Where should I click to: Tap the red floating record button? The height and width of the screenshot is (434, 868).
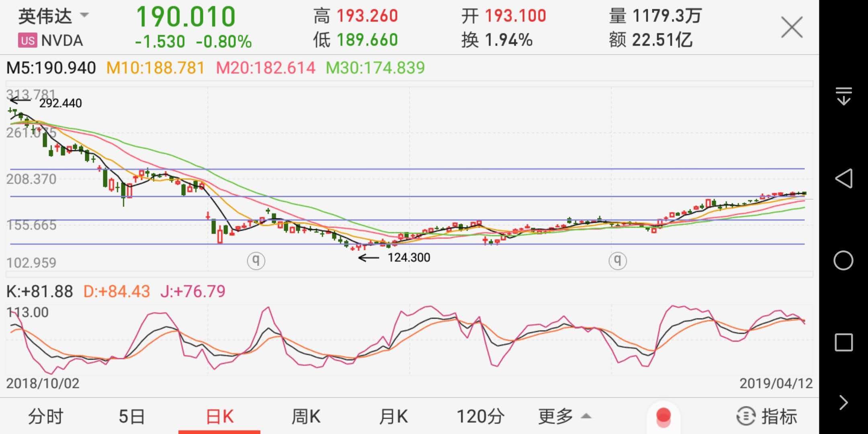click(x=663, y=416)
